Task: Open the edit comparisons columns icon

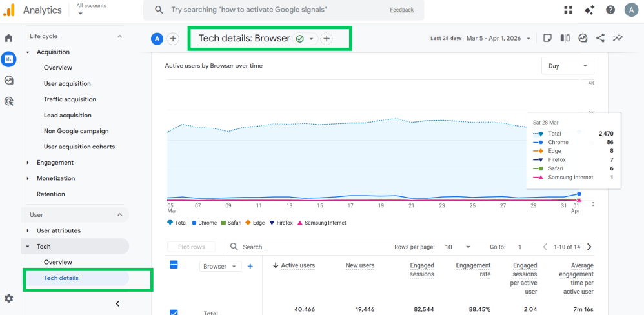Action: [x=565, y=38]
